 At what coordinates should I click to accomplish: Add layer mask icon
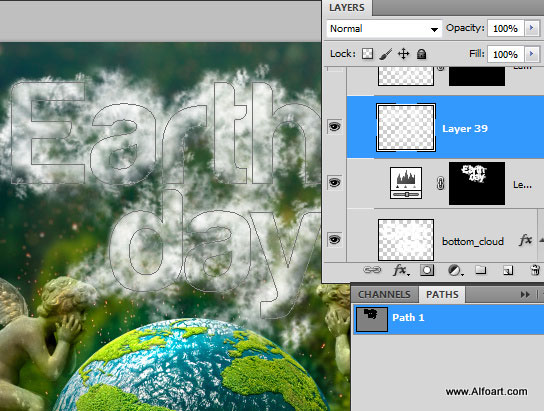[x=427, y=270]
